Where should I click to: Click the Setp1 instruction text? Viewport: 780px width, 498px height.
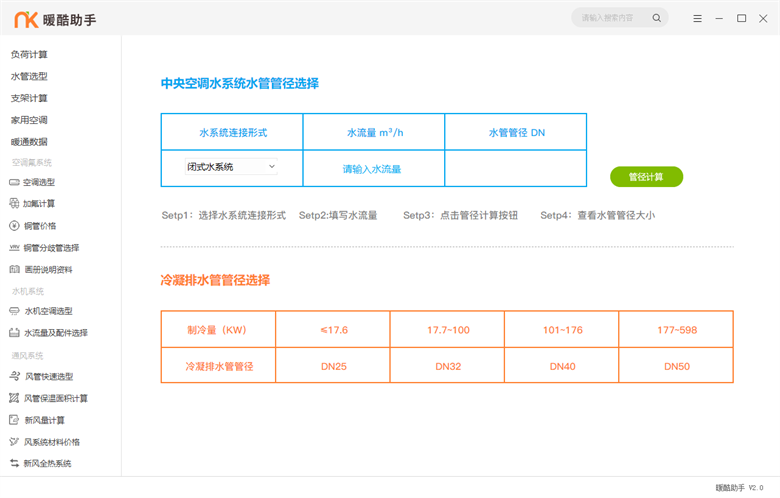[x=224, y=215]
